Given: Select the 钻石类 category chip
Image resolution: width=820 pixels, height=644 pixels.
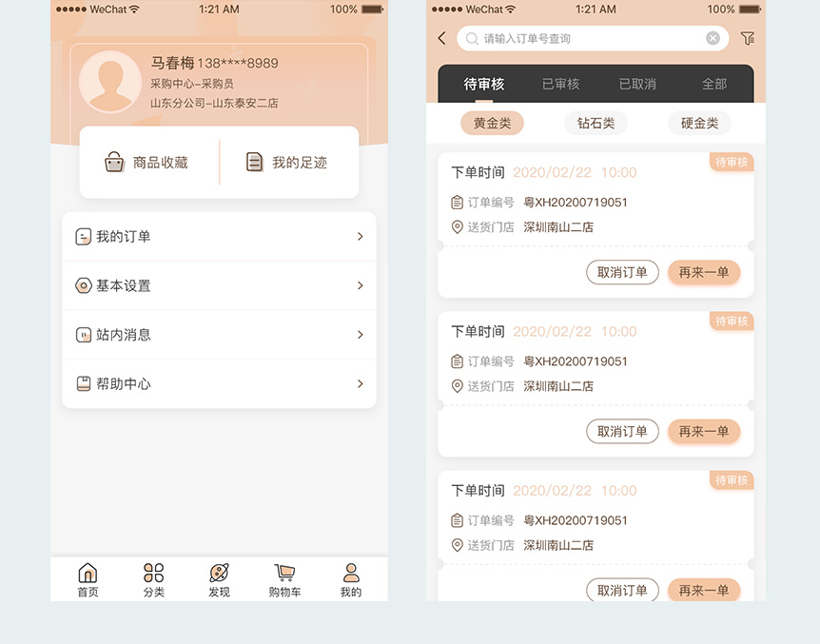Looking at the screenshot, I should pyautogui.click(x=595, y=123).
